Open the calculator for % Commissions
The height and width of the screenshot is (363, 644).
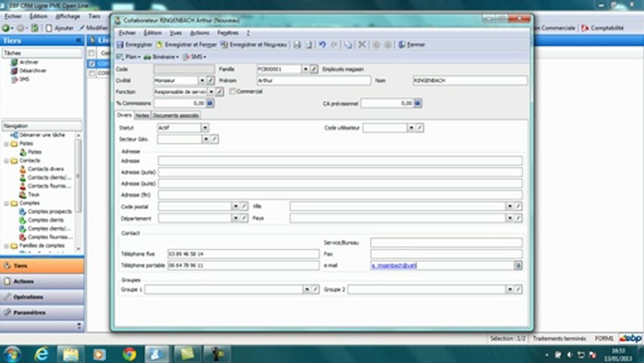[210, 103]
